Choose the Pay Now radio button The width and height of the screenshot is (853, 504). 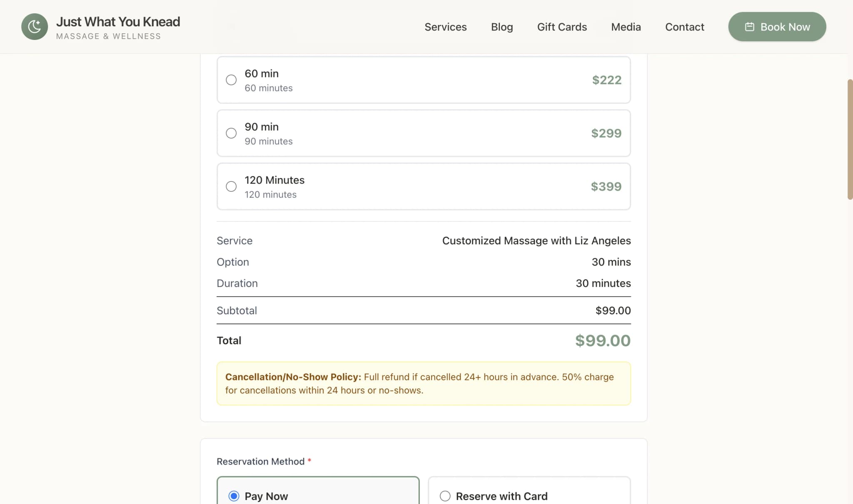234,496
